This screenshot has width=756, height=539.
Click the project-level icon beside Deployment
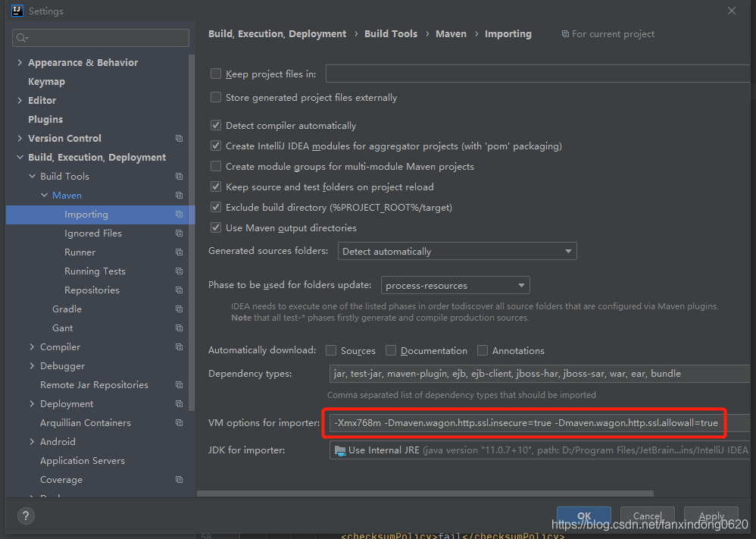[x=179, y=404]
